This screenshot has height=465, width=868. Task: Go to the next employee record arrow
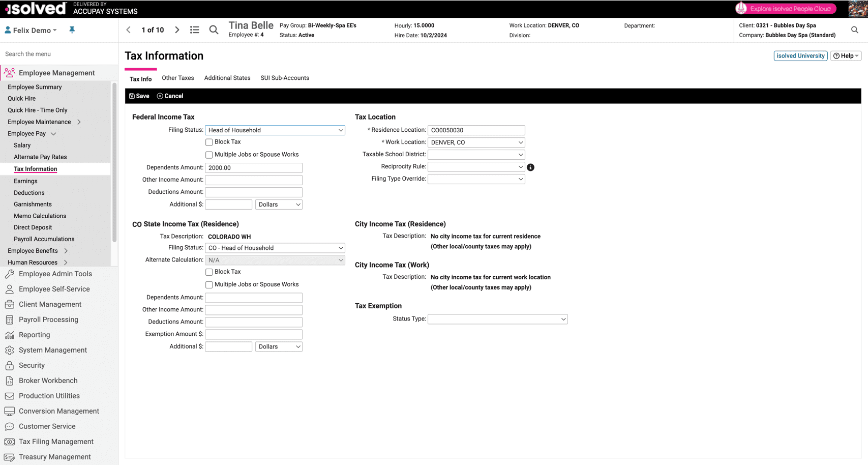pyautogui.click(x=177, y=30)
